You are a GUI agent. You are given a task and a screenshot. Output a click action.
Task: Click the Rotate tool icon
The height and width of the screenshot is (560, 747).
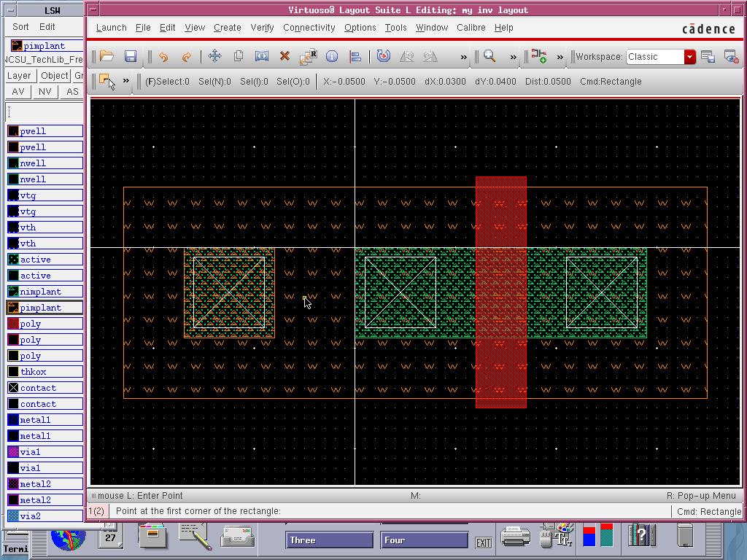tap(383, 56)
